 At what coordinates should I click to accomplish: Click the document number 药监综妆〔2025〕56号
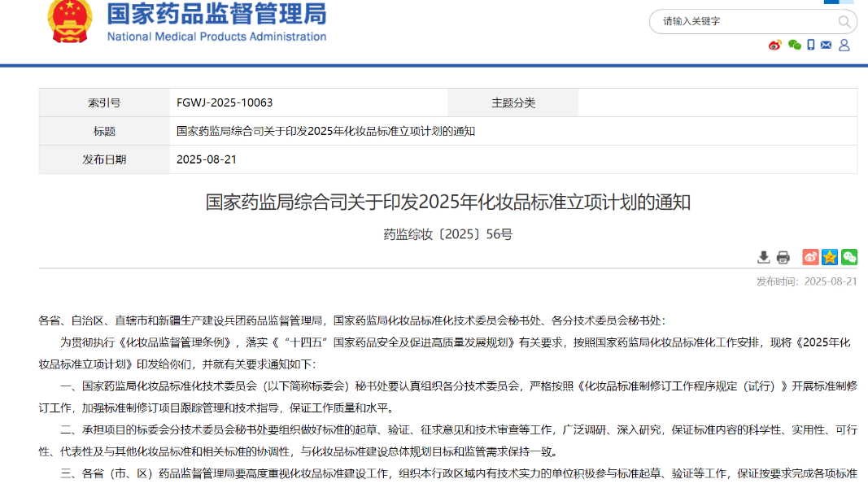pos(447,234)
